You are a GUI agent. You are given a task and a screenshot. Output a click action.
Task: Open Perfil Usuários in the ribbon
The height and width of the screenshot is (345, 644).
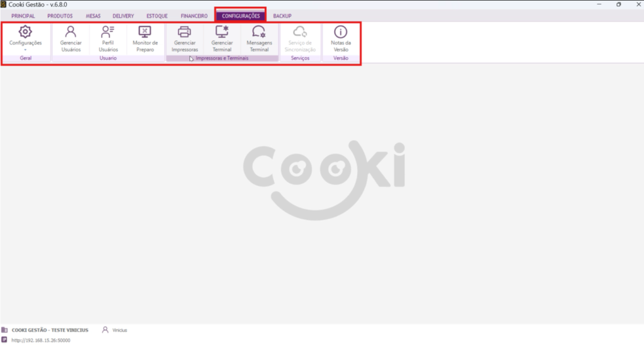(x=108, y=31)
